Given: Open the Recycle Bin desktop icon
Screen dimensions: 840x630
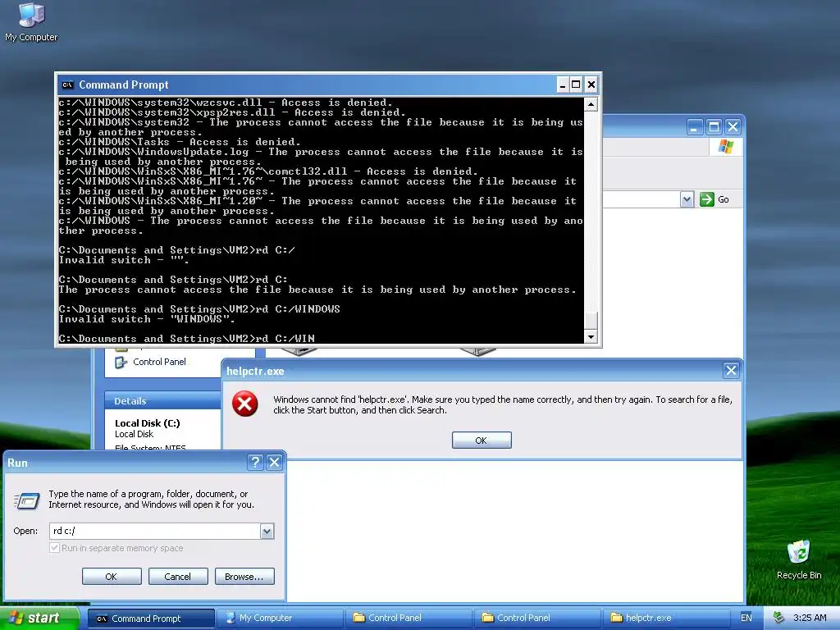Looking at the screenshot, I should click(799, 560).
